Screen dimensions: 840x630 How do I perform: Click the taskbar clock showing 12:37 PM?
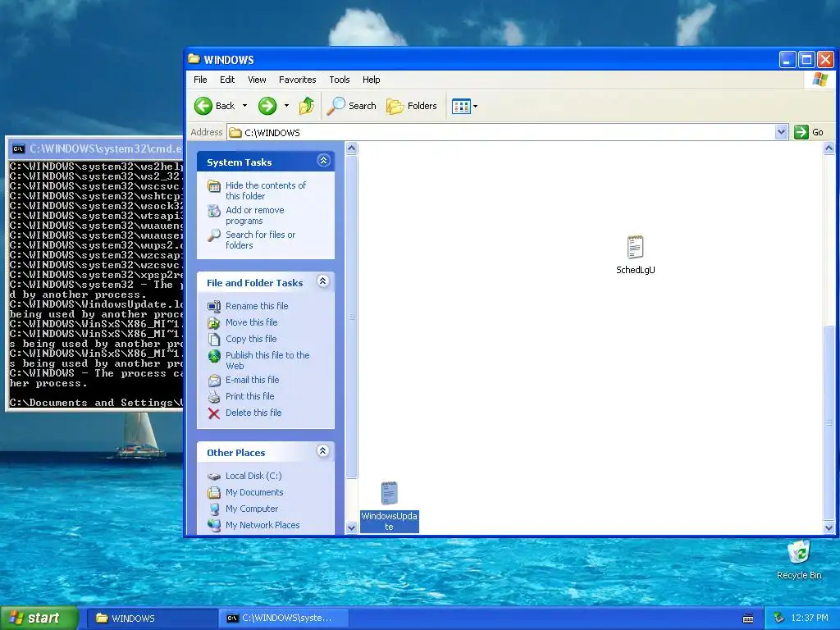[810, 618]
